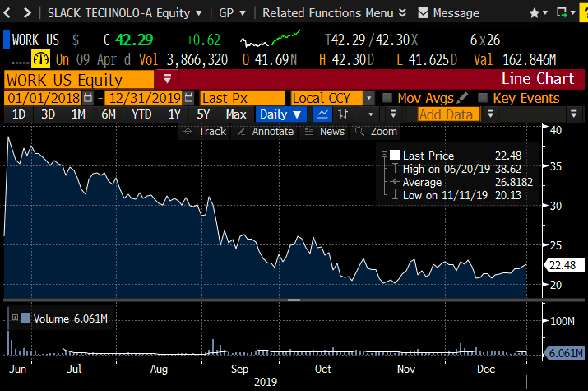Open the Message function
The width and height of the screenshot is (588, 391).
click(x=456, y=13)
